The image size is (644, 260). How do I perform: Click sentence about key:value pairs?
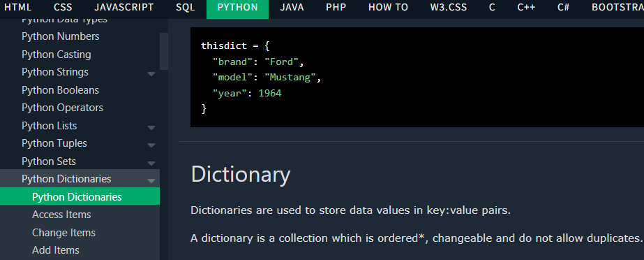[x=350, y=210]
